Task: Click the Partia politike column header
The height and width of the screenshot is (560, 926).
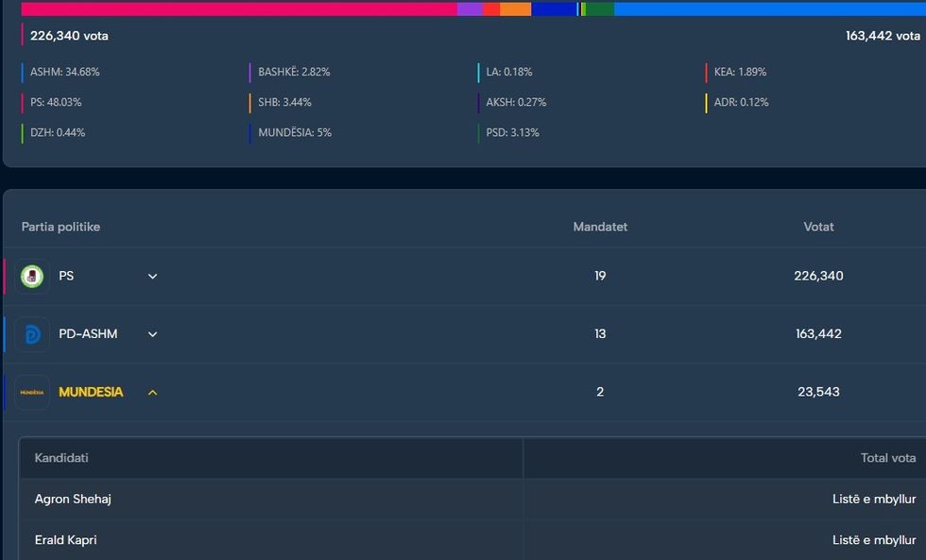Action: click(60, 227)
